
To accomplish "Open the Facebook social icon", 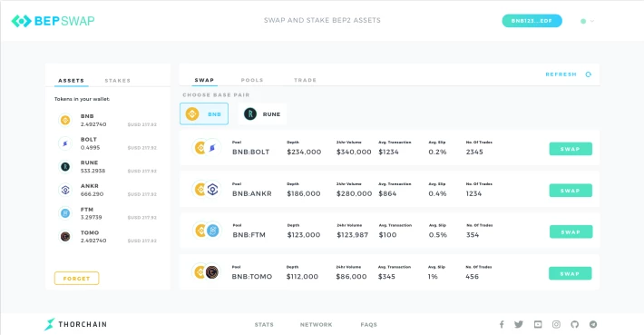I will point(502,324).
